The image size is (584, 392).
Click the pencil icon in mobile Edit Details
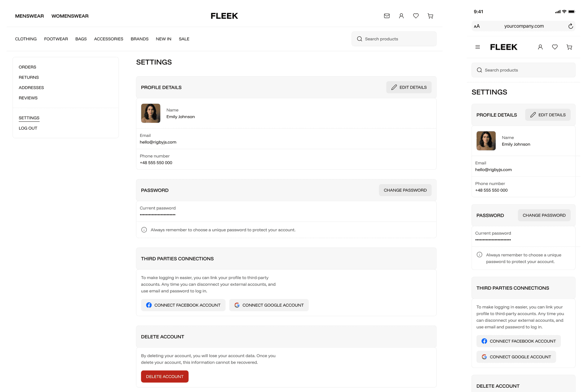click(x=533, y=115)
